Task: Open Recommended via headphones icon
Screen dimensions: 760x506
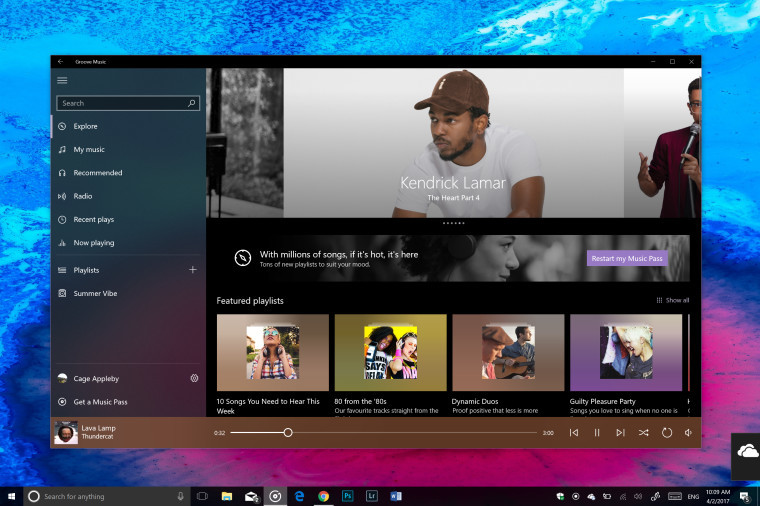Action: [x=62, y=173]
